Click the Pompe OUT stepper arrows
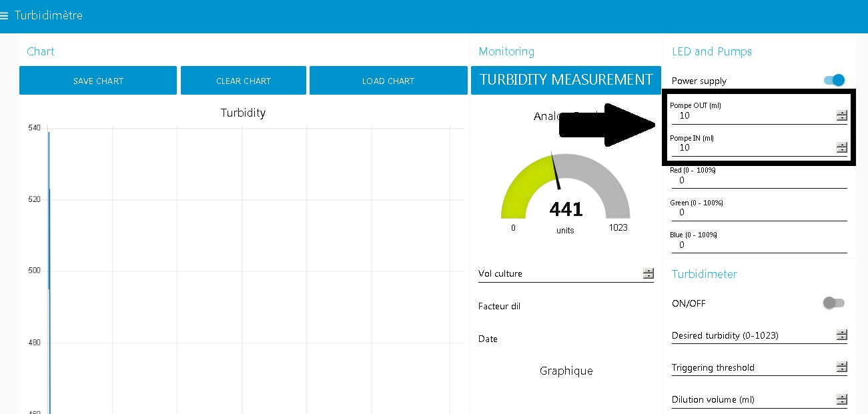This screenshot has width=868, height=414. [x=841, y=115]
